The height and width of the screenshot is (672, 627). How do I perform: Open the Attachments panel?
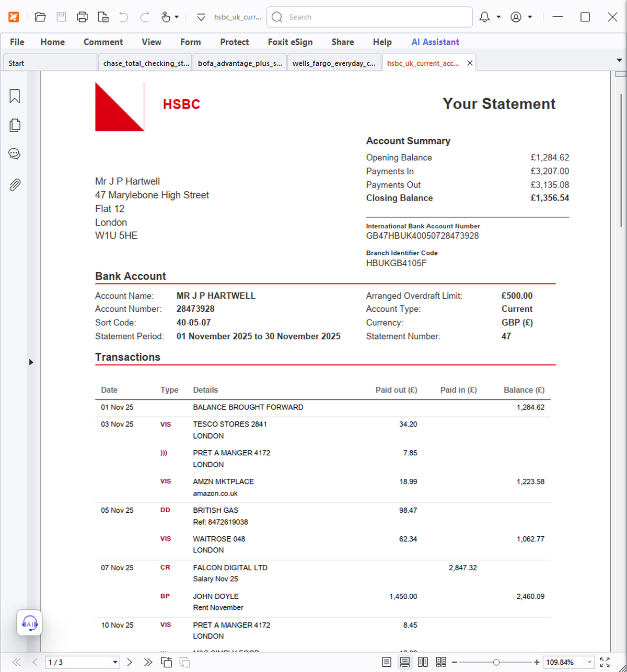(x=15, y=184)
